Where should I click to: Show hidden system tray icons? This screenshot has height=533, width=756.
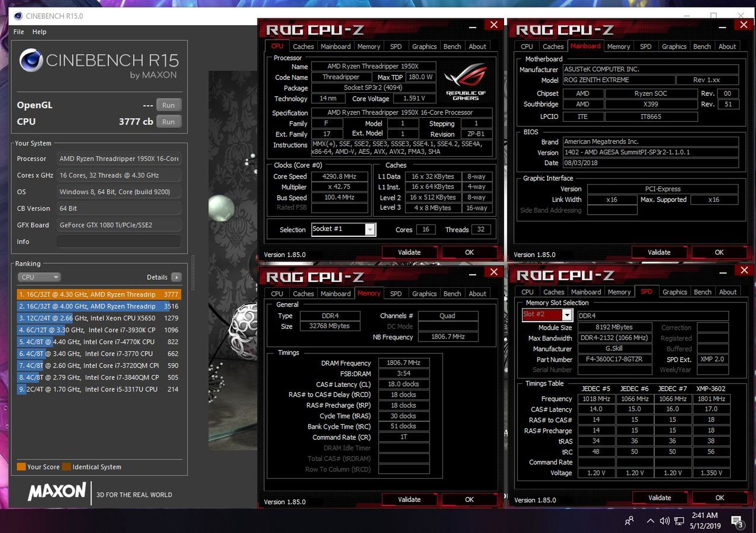650,521
